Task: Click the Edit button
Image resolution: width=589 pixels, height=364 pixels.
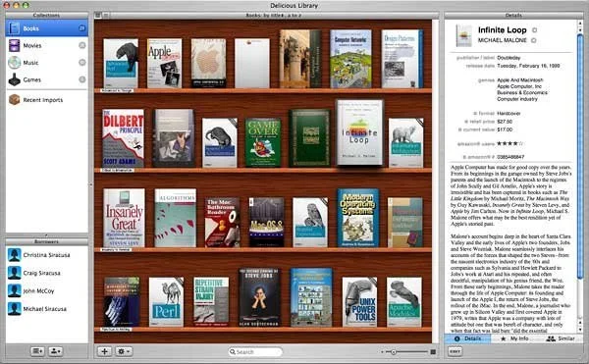Action: pyautogui.click(x=455, y=351)
